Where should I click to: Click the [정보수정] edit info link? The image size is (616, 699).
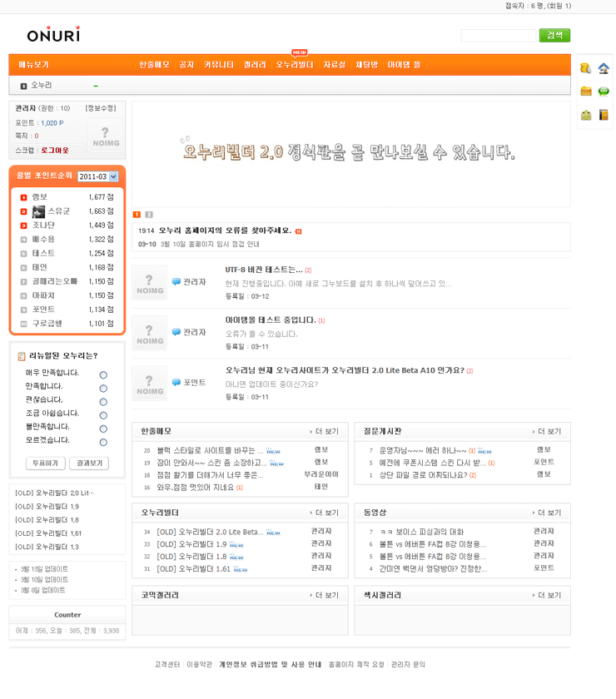click(x=101, y=108)
